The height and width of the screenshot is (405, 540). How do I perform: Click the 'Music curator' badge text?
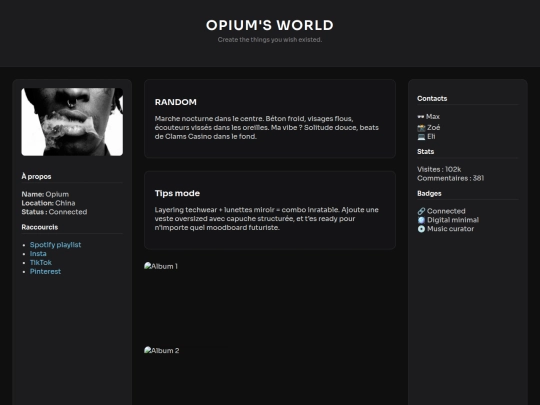pyautogui.click(x=450, y=229)
